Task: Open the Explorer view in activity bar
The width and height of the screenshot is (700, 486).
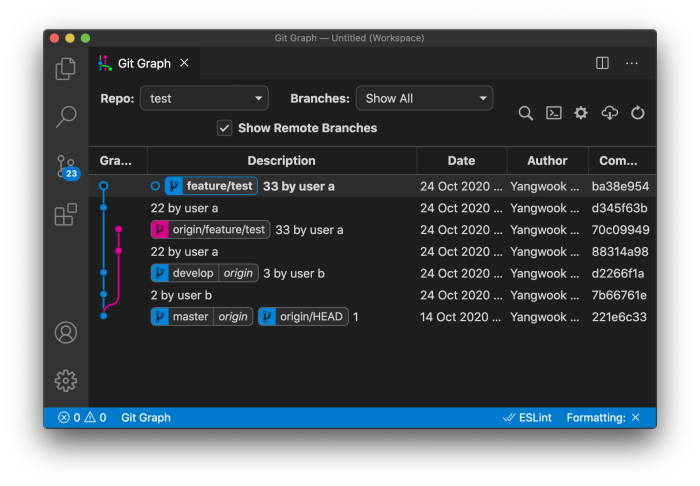Action: point(66,69)
